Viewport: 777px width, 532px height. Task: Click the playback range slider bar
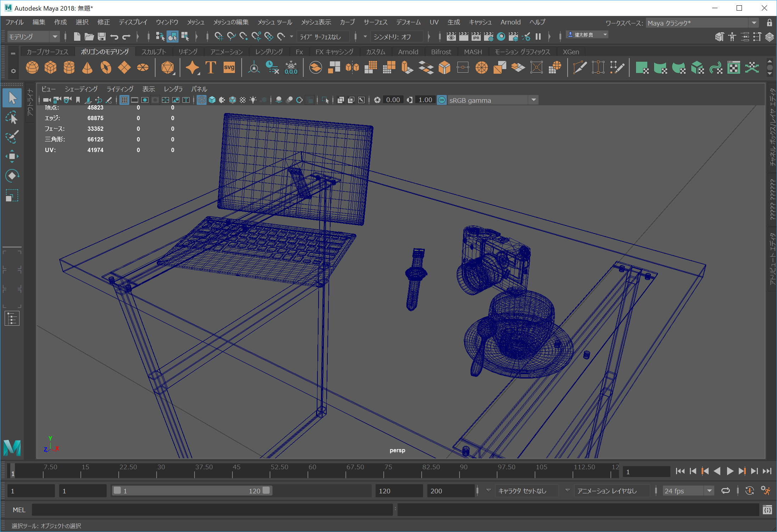pos(191,491)
